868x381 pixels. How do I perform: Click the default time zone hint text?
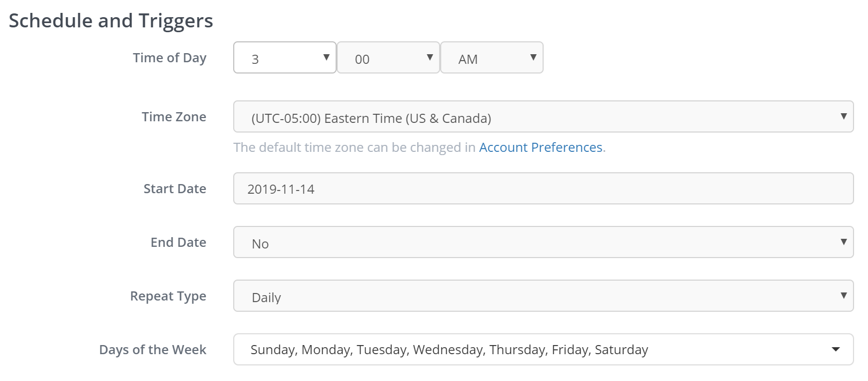pos(419,148)
